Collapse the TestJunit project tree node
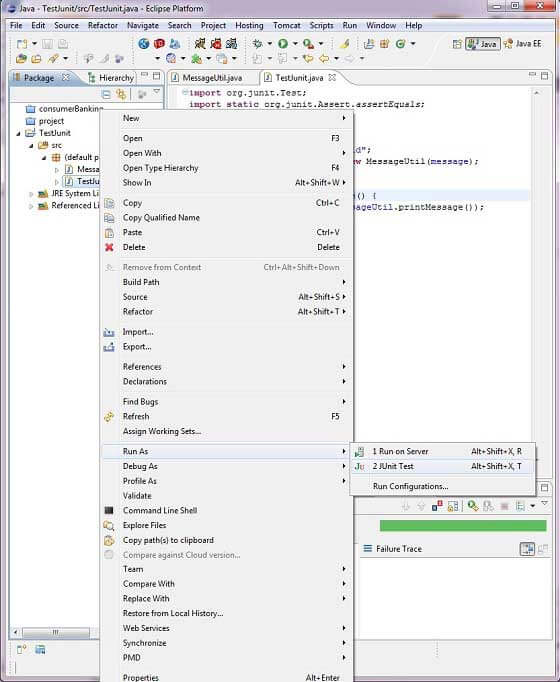This screenshot has height=682, width=560. (x=18, y=134)
